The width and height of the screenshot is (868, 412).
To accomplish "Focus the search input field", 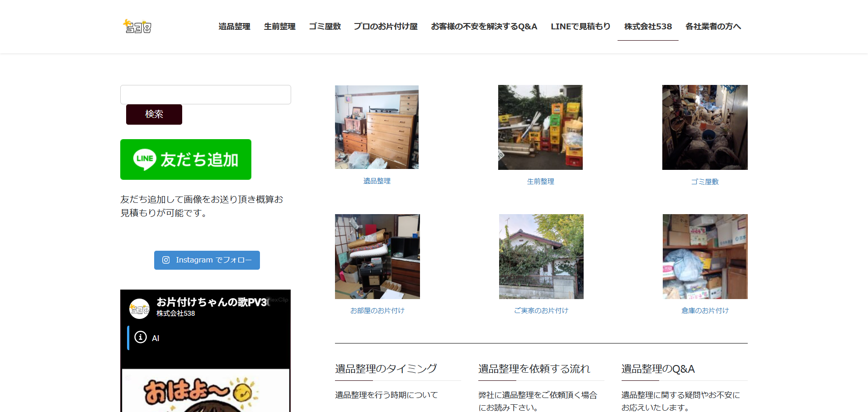I will (x=206, y=94).
